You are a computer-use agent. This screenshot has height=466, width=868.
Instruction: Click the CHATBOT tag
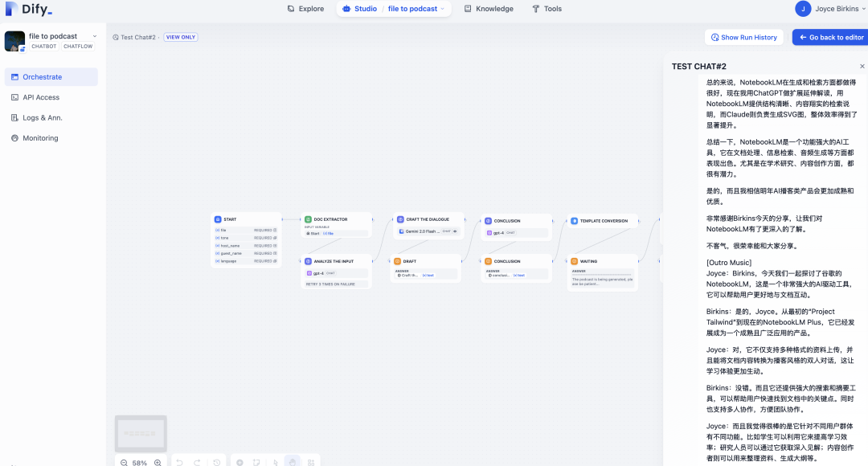point(43,47)
